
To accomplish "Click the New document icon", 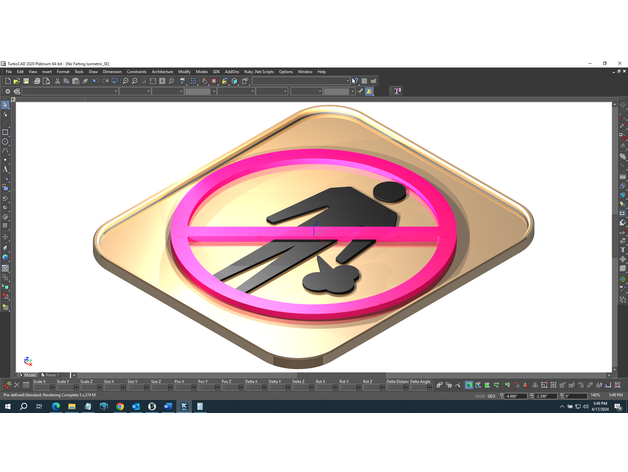I will click(6, 81).
